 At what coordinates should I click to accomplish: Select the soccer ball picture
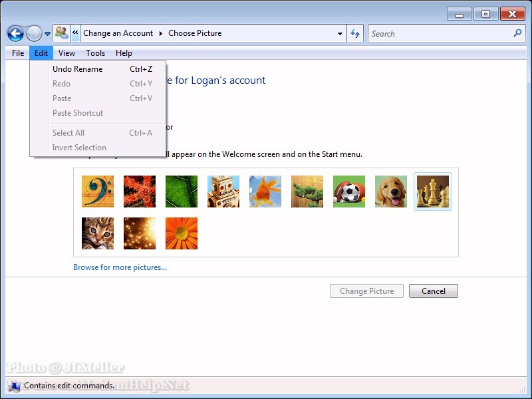pyautogui.click(x=349, y=192)
